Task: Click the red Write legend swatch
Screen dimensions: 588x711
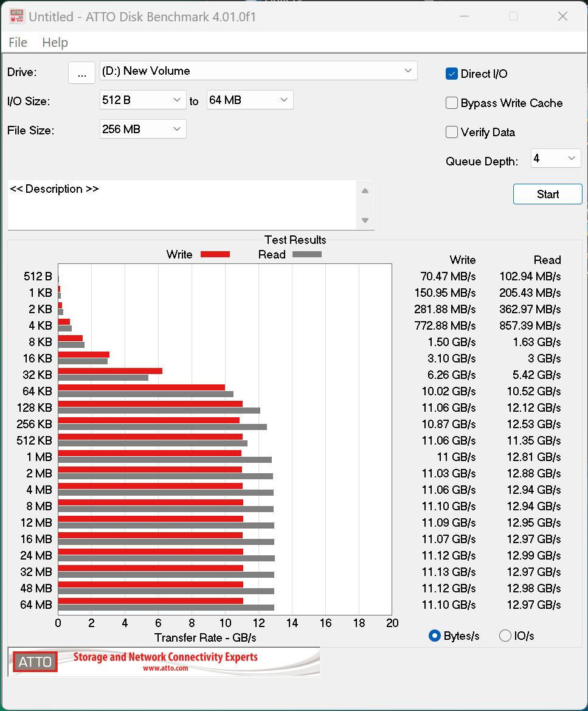Action: (215, 254)
